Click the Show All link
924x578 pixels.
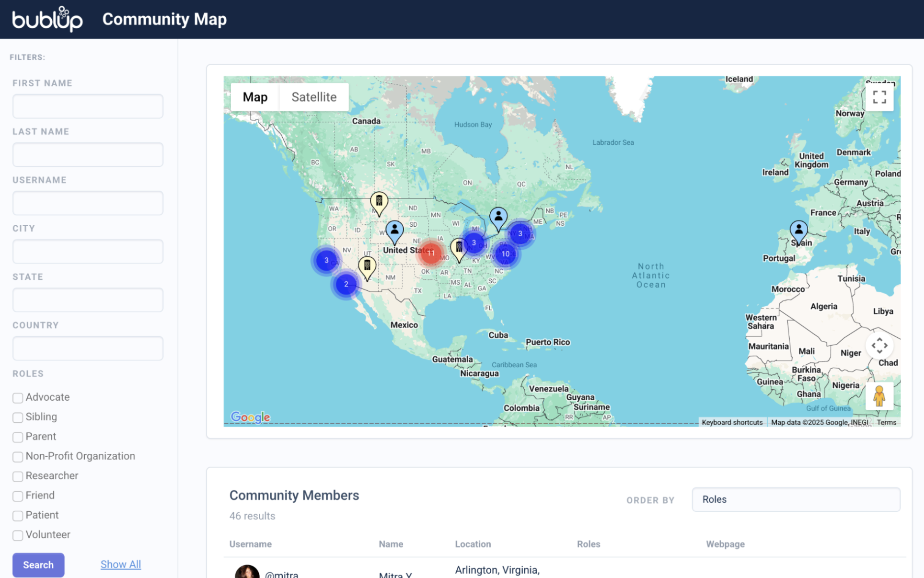121,564
